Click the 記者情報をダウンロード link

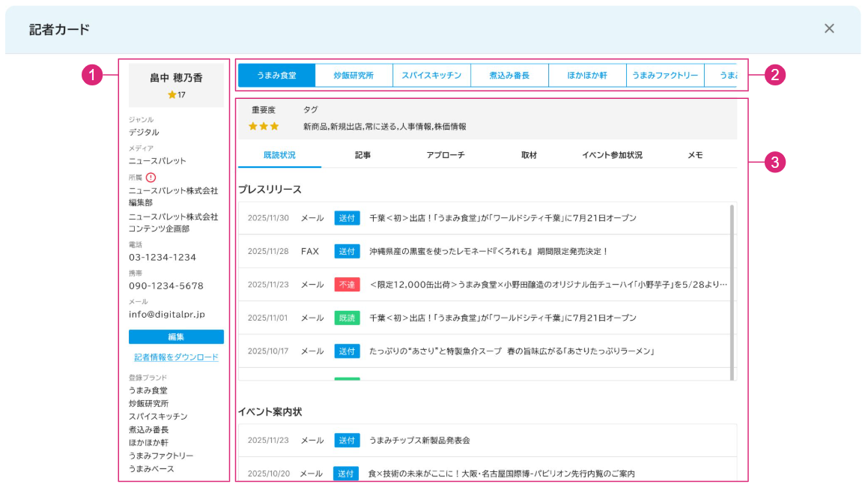coord(176,357)
